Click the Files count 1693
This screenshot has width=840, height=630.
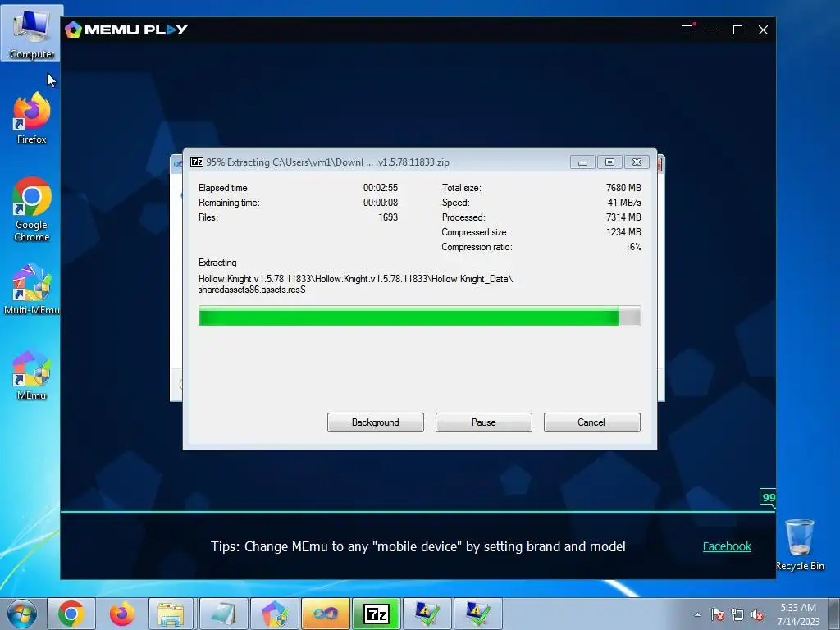click(x=388, y=217)
